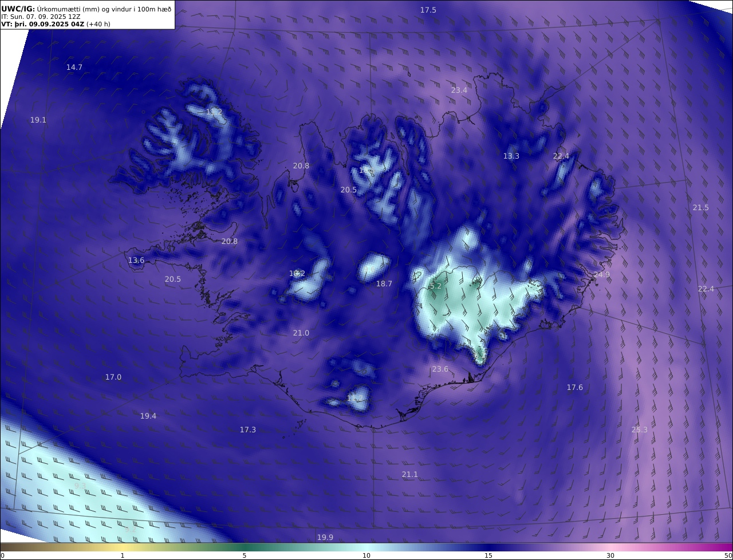Click the 24.9 value on the east coast

pyautogui.click(x=601, y=274)
